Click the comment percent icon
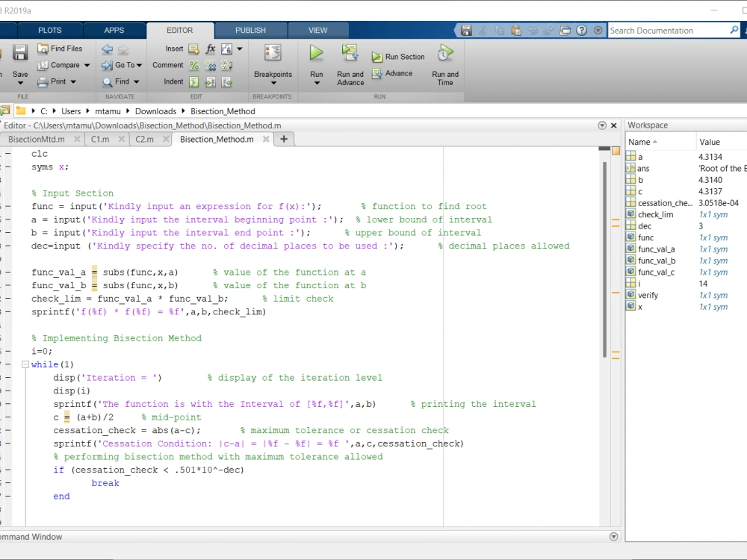Image resolution: width=747 pixels, height=560 pixels. point(194,65)
